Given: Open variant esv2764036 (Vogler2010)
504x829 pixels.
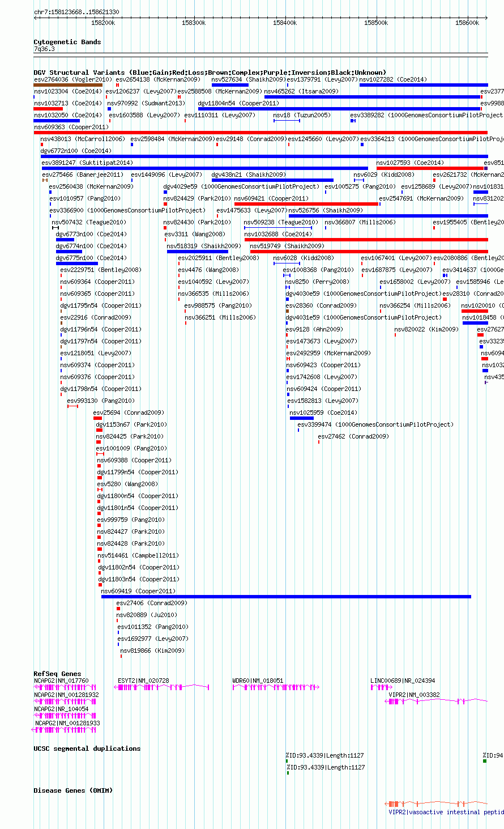Looking at the screenshot, I should pyautogui.click(x=73, y=79).
